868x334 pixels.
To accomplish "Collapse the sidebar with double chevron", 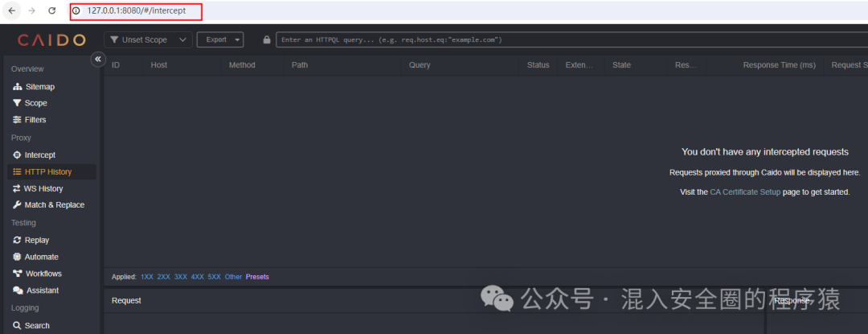I will 98,59.
